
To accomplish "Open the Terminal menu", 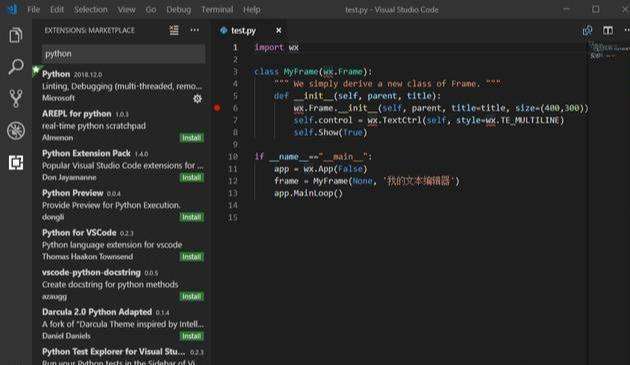I will [x=217, y=10].
